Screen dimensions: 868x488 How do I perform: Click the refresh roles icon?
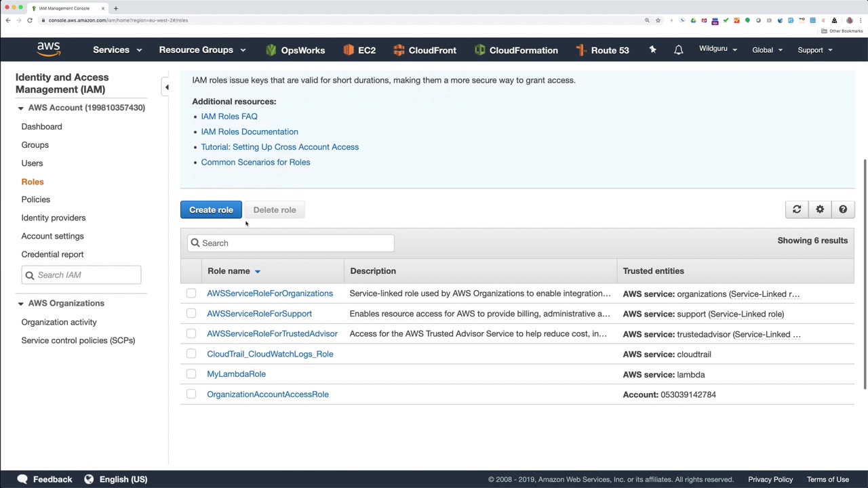pyautogui.click(x=797, y=209)
